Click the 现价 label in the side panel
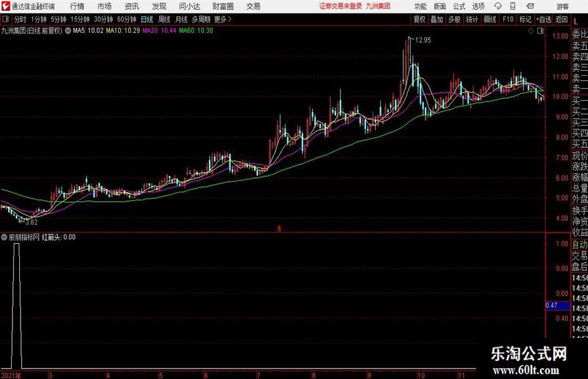 coord(580,156)
